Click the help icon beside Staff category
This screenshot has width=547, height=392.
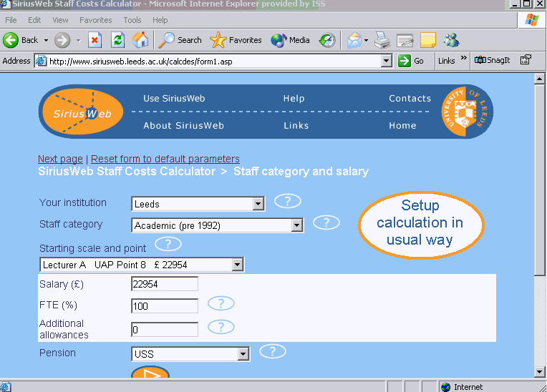pyautogui.click(x=326, y=222)
